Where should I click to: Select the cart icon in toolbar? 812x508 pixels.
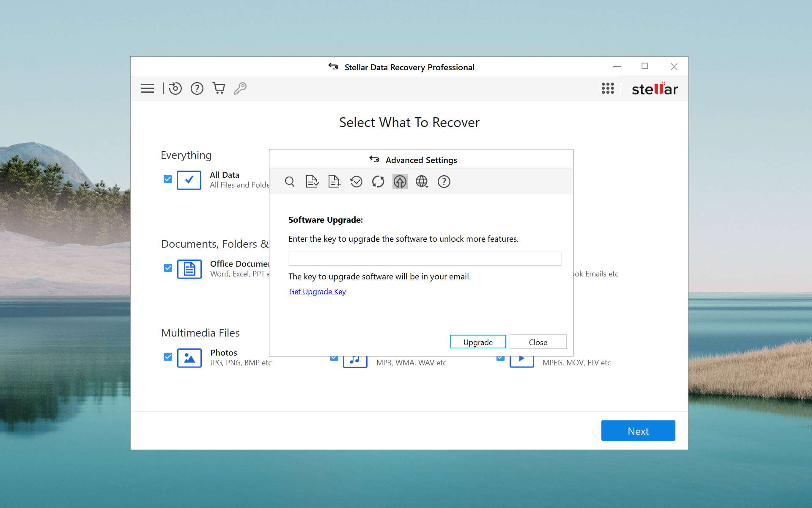[218, 88]
